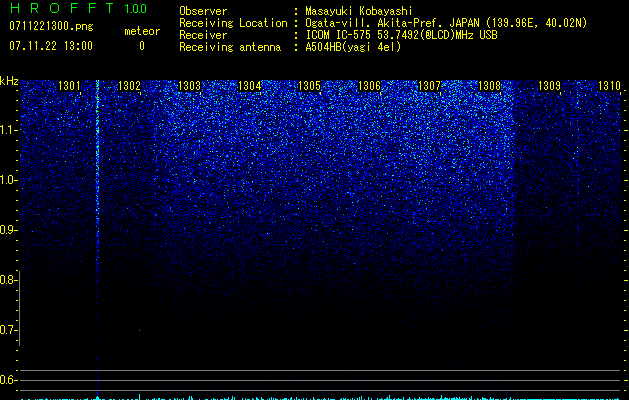Click observer name Masayuki Kobayashi
This screenshot has width=629, height=400.
(x=359, y=11)
